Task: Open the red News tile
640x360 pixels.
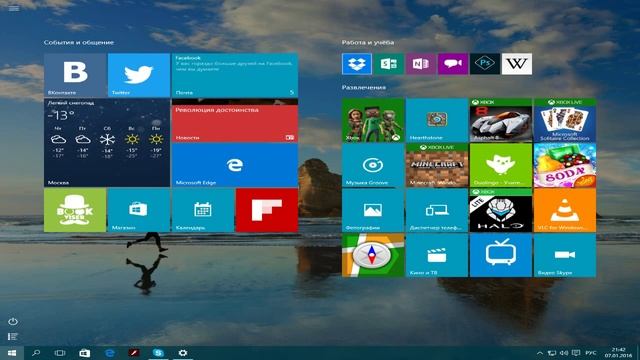Action: click(235, 120)
